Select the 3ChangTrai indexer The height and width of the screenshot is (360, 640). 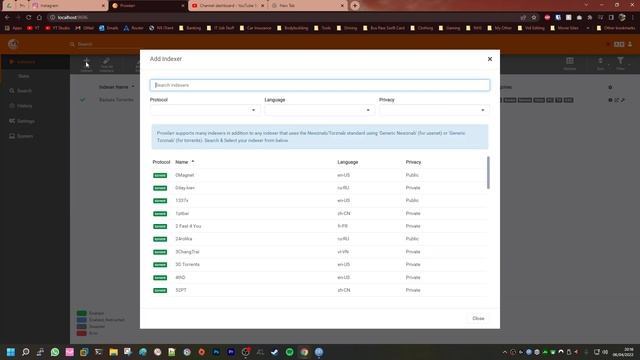[320, 252]
